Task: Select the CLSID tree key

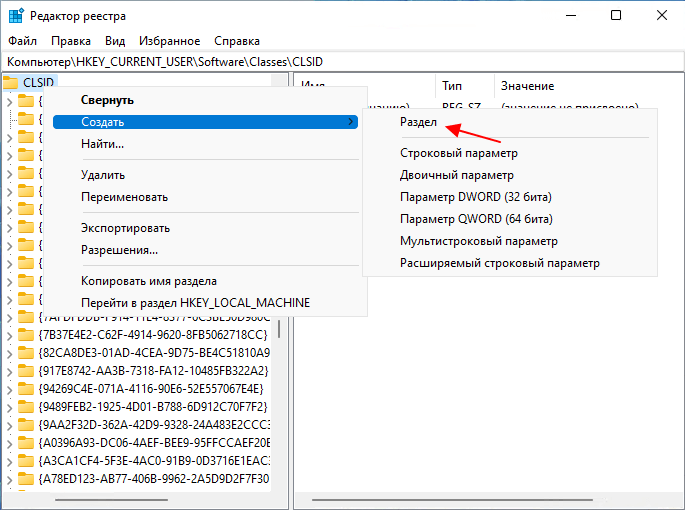Action: pos(38,82)
